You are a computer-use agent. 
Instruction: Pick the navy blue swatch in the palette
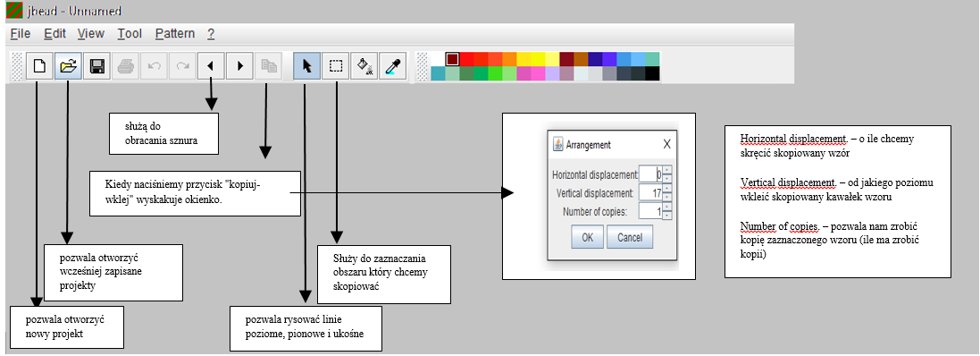(x=595, y=59)
